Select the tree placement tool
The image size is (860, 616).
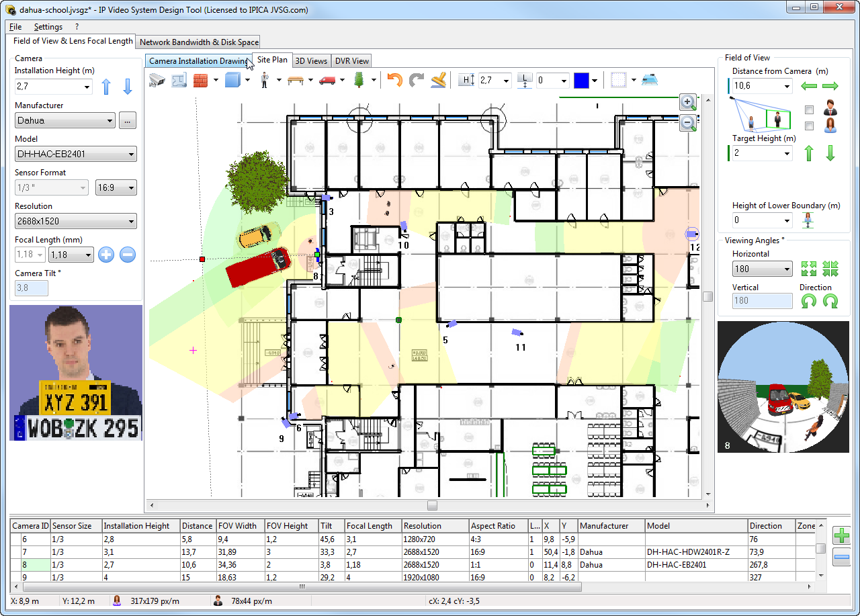point(361,80)
